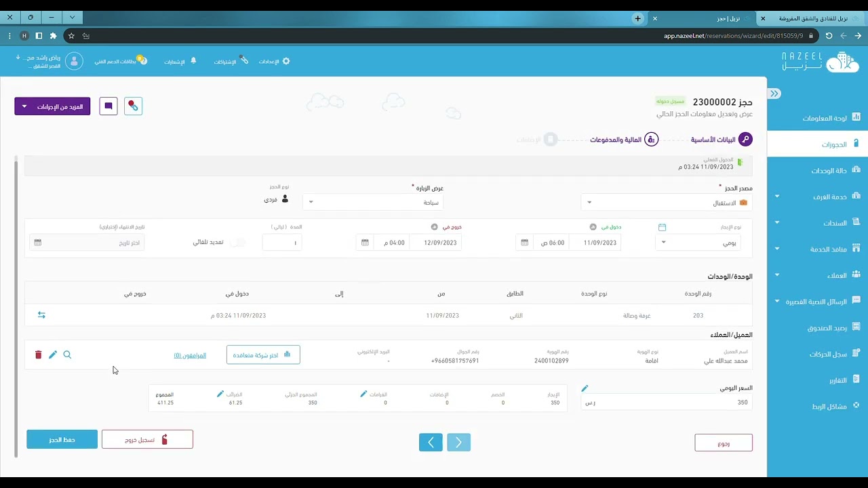Open the visit purpose dropdown

pos(373,202)
